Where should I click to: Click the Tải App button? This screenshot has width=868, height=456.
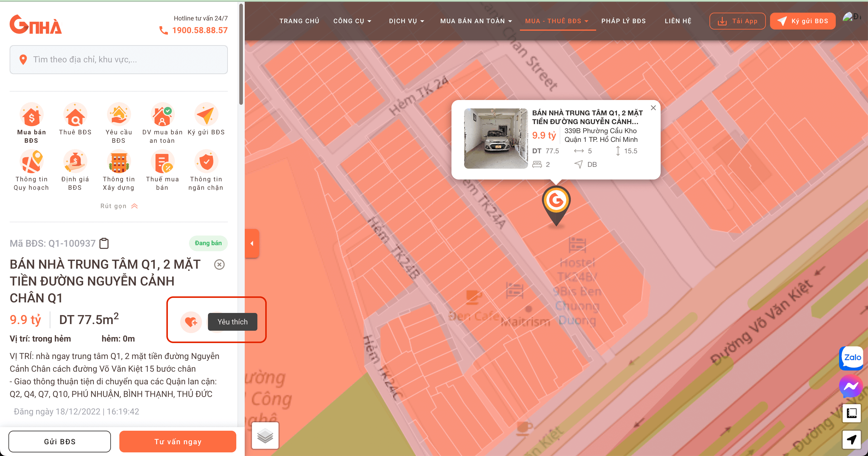pos(737,21)
